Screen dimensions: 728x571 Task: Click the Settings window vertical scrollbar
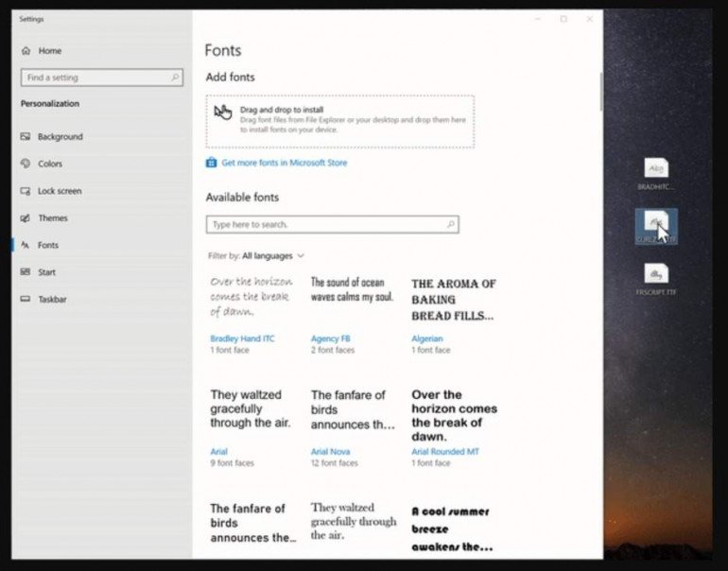pos(600,92)
